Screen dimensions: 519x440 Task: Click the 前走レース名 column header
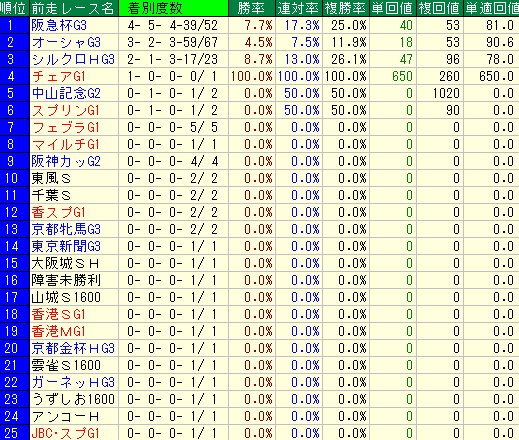pyautogui.click(x=74, y=8)
